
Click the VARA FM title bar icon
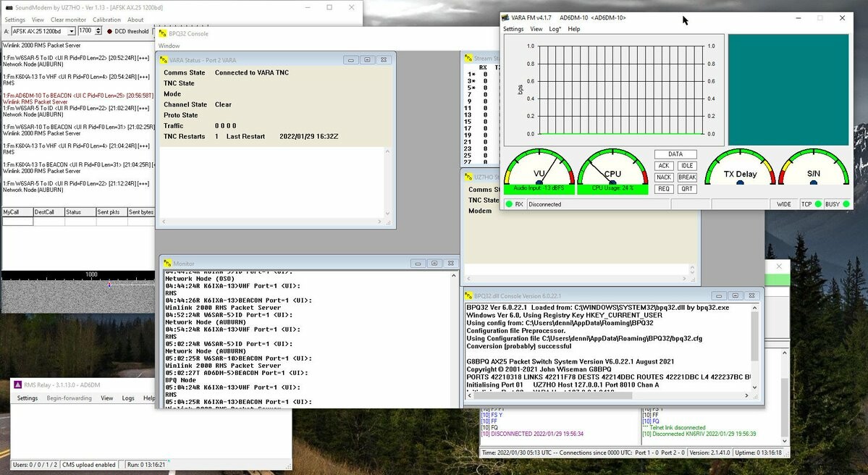pyautogui.click(x=505, y=17)
